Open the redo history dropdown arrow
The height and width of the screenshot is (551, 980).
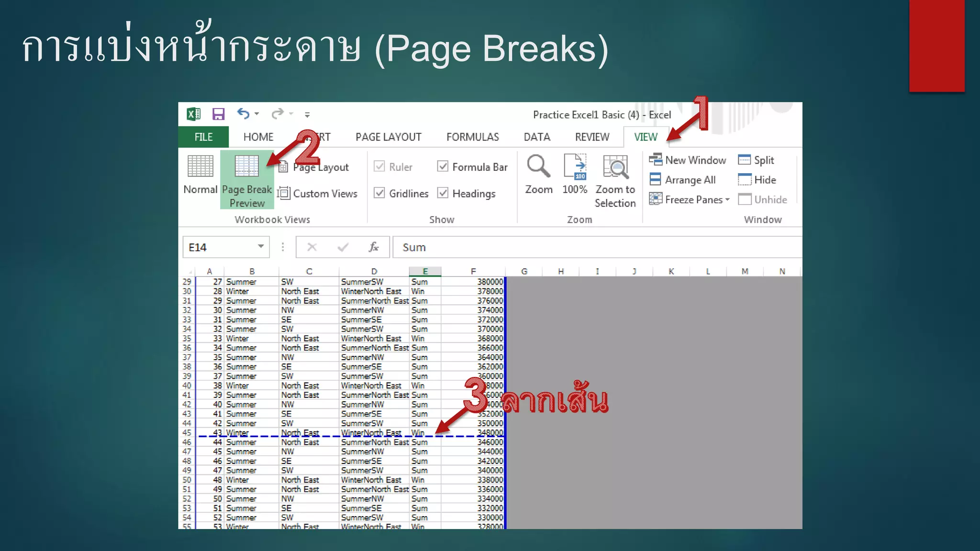click(291, 114)
